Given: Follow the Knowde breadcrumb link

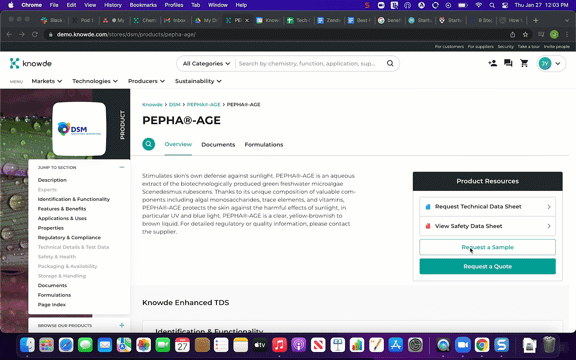Looking at the screenshot, I should click(x=152, y=105).
